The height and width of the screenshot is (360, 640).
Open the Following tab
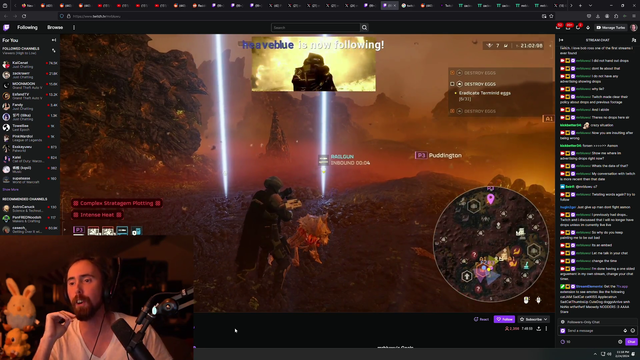tap(27, 27)
